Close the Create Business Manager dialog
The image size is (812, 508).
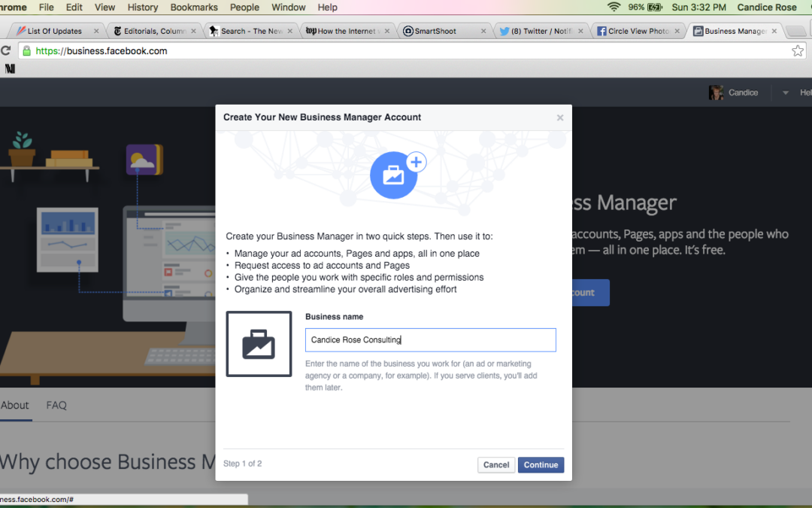tap(559, 118)
